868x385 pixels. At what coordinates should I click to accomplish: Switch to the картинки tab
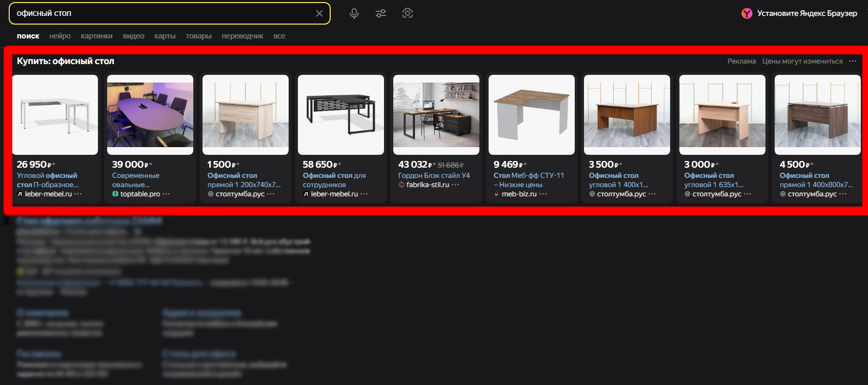tap(96, 36)
